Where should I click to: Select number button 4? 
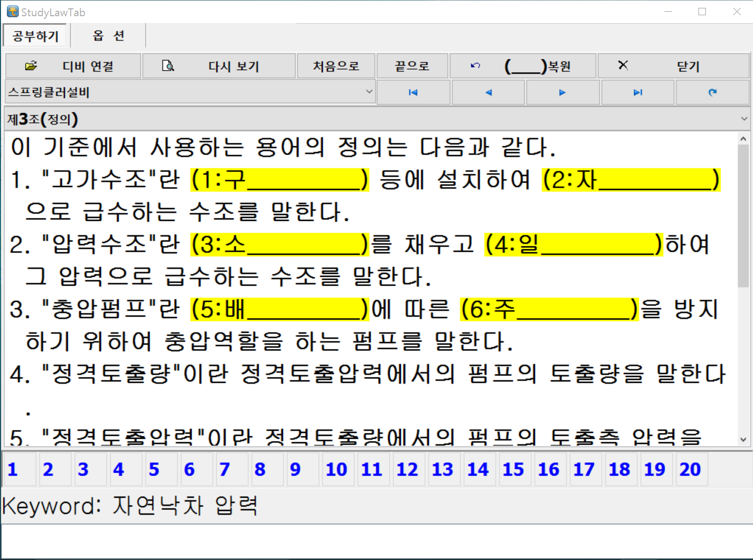coord(126,469)
